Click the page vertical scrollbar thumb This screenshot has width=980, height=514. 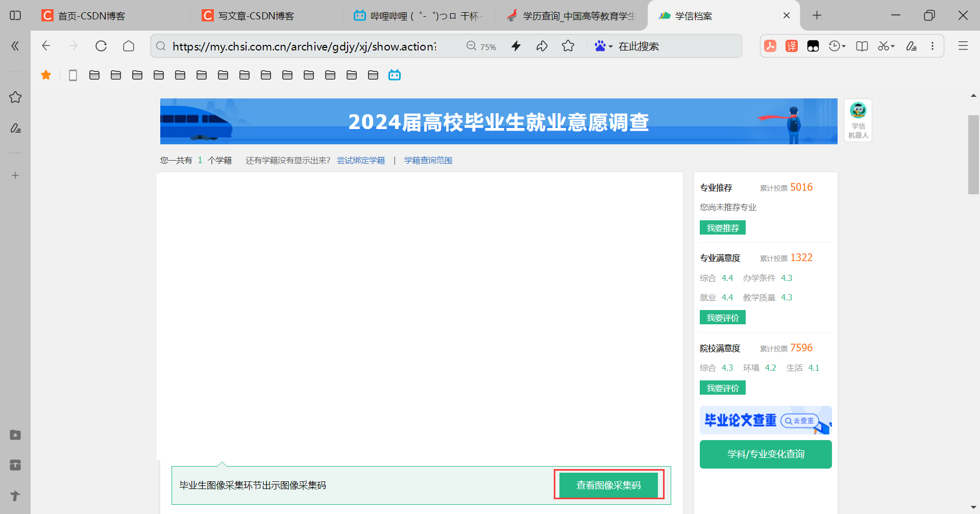[973, 155]
